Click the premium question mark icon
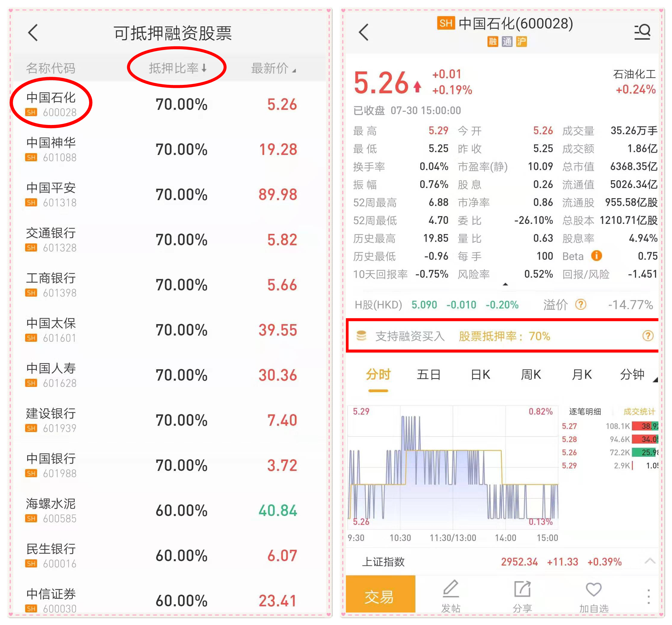 coord(581,304)
